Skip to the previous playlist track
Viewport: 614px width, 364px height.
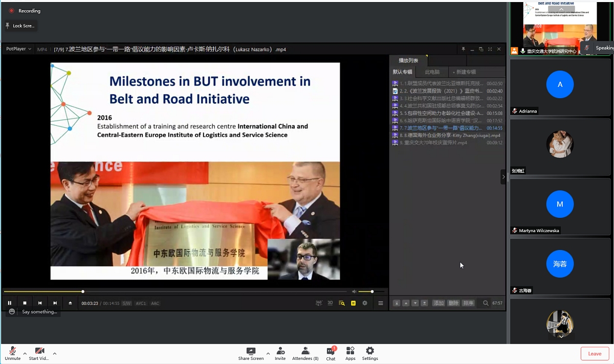[40, 303]
